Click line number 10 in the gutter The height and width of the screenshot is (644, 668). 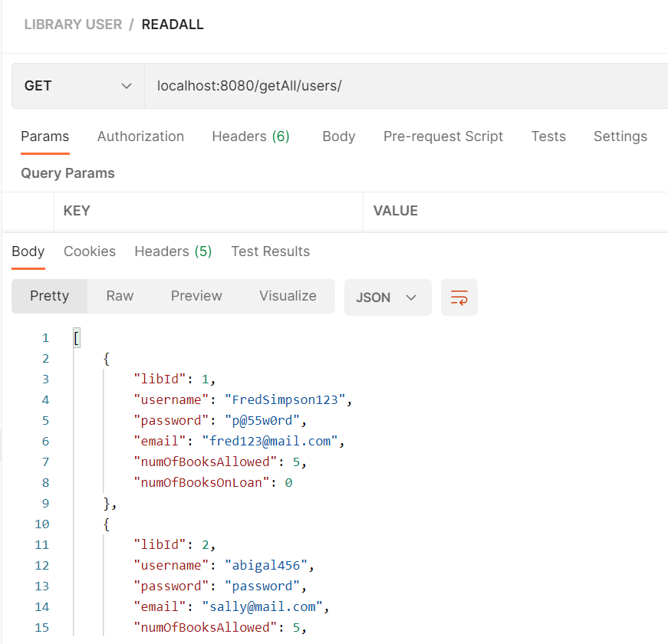(x=41, y=524)
